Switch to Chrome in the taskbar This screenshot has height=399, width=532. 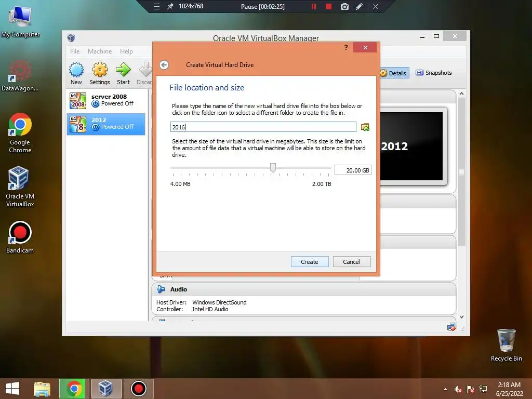(74, 389)
